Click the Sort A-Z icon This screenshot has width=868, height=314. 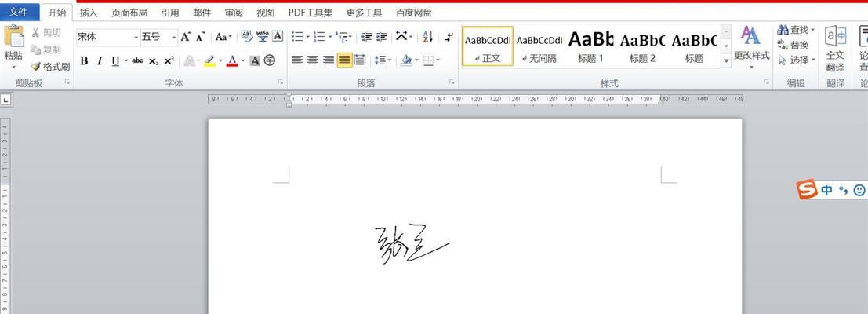pos(427,37)
